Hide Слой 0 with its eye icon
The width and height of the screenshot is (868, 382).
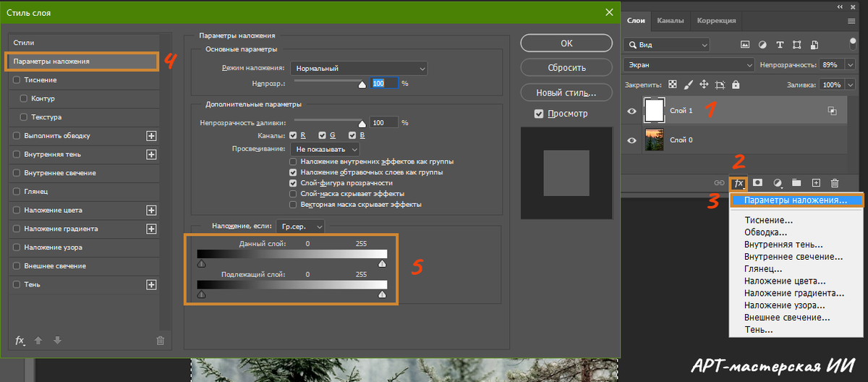click(x=632, y=140)
